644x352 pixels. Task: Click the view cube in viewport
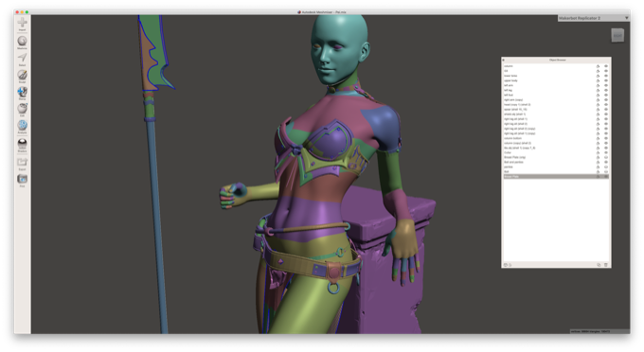point(617,35)
